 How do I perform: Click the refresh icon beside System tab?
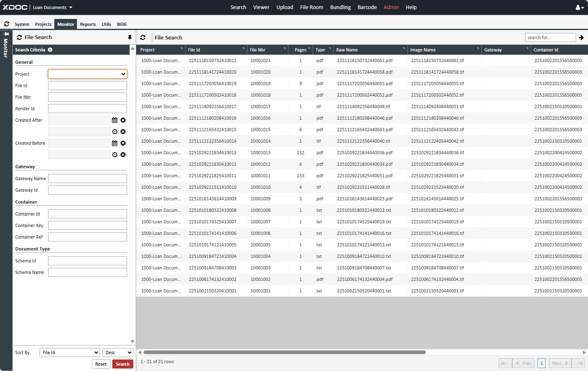(x=7, y=24)
